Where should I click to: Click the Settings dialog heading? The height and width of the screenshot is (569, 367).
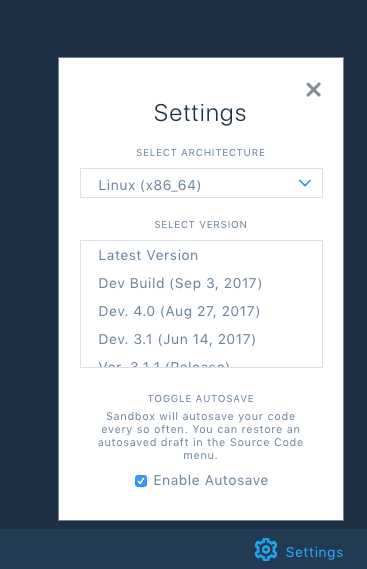point(200,113)
